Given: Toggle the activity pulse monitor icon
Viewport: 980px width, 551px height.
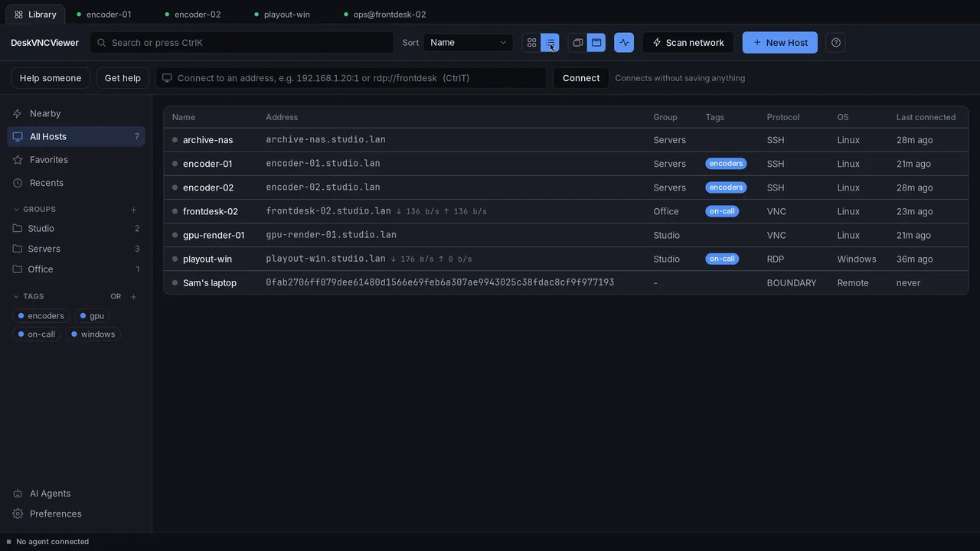Looking at the screenshot, I should tap(624, 43).
